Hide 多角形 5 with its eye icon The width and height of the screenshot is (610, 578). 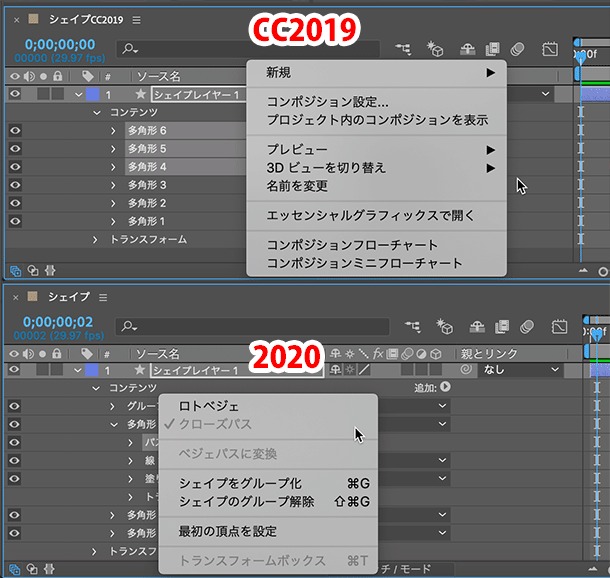coord(15,149)
